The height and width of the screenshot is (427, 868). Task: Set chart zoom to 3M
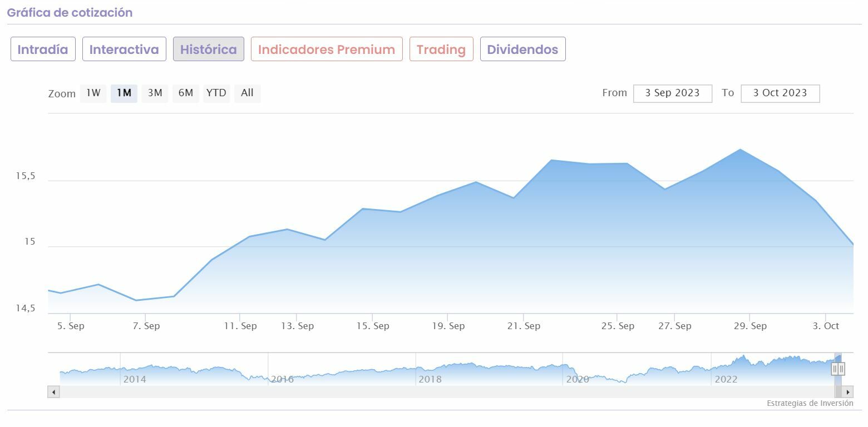155,93
